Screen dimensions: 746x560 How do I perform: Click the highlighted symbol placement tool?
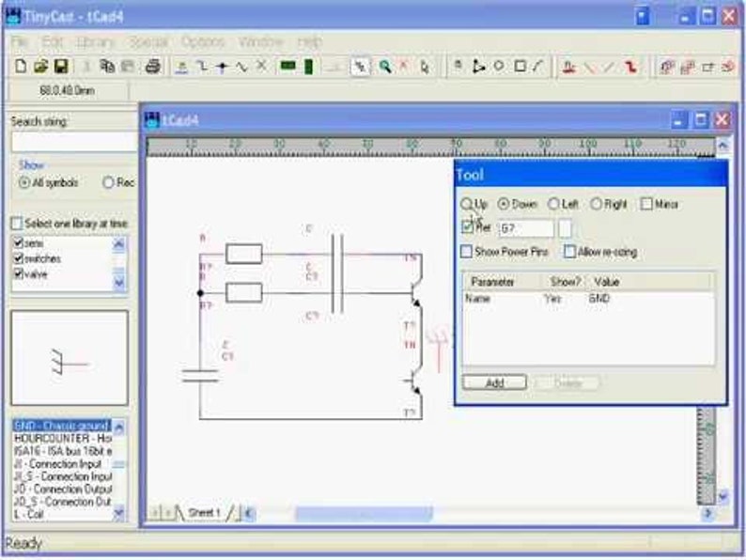(360, 67)
